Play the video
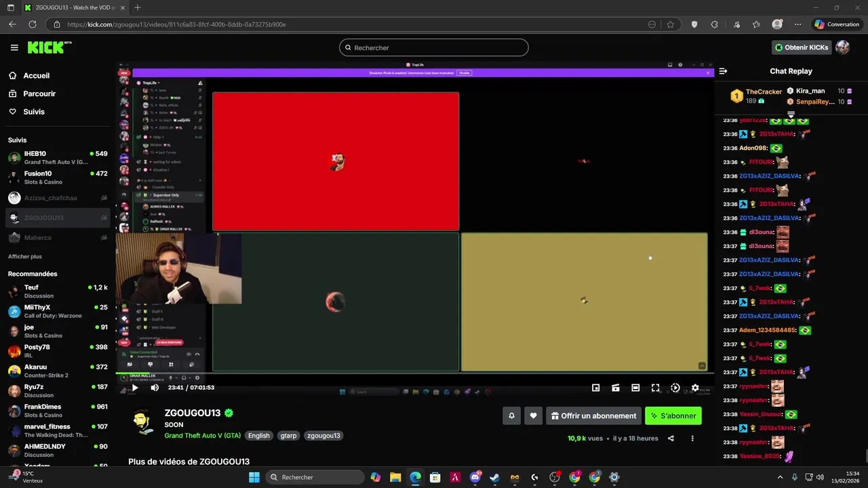Viewport: 868px width, 488px height. (134, 388)
